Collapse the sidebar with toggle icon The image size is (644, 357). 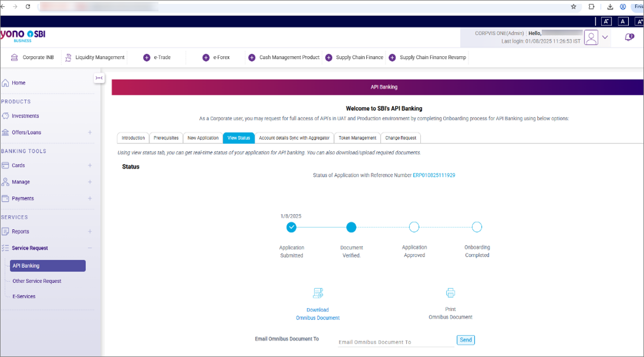[99, 78]
